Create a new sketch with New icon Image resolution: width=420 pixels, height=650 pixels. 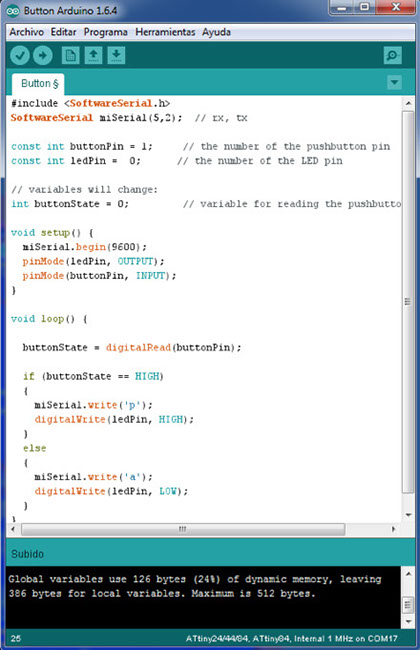[70, 55]
